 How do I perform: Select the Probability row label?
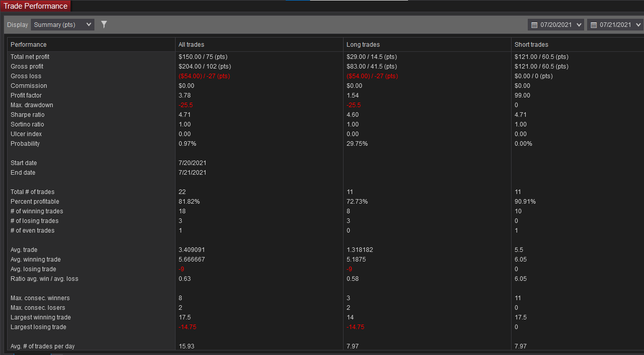coord(25,144)
